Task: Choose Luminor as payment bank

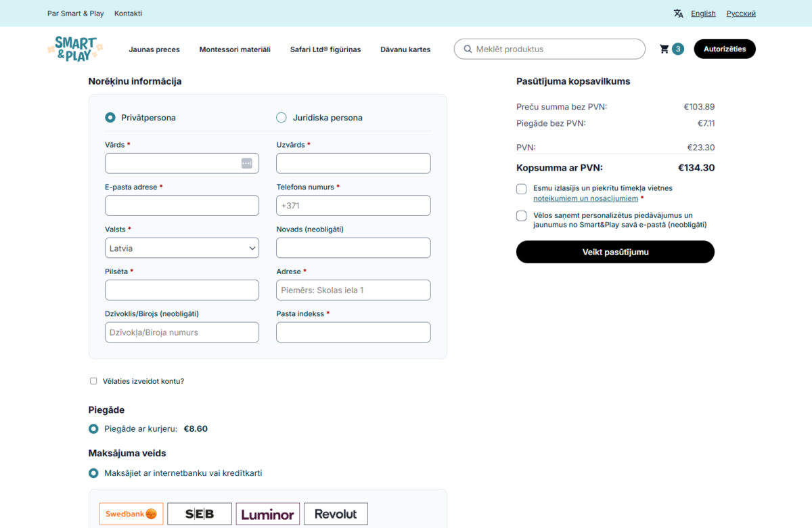Action: point(268,513)
